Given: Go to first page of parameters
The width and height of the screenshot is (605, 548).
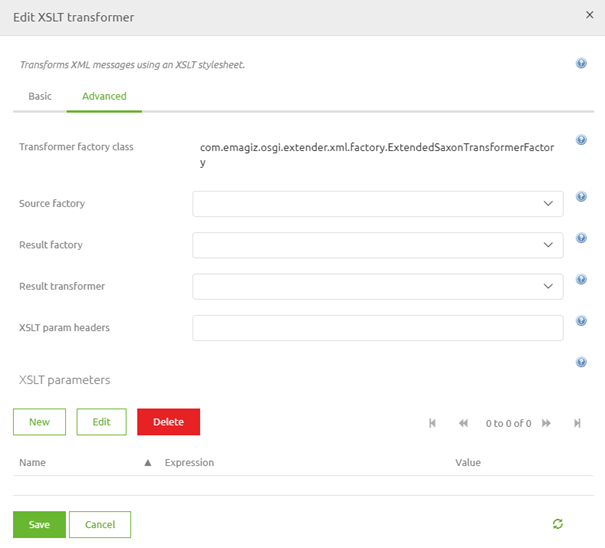Looking at the screenshot, I should (432, 423).
